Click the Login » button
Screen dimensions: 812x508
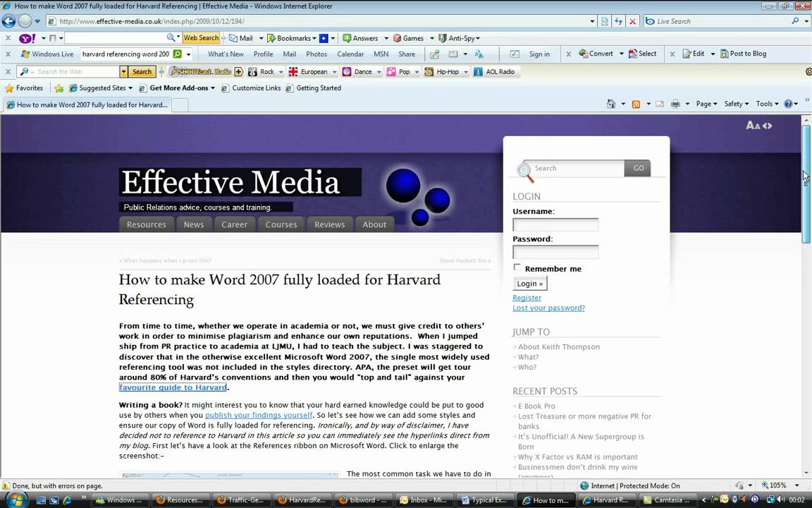(x=530, y=284)
